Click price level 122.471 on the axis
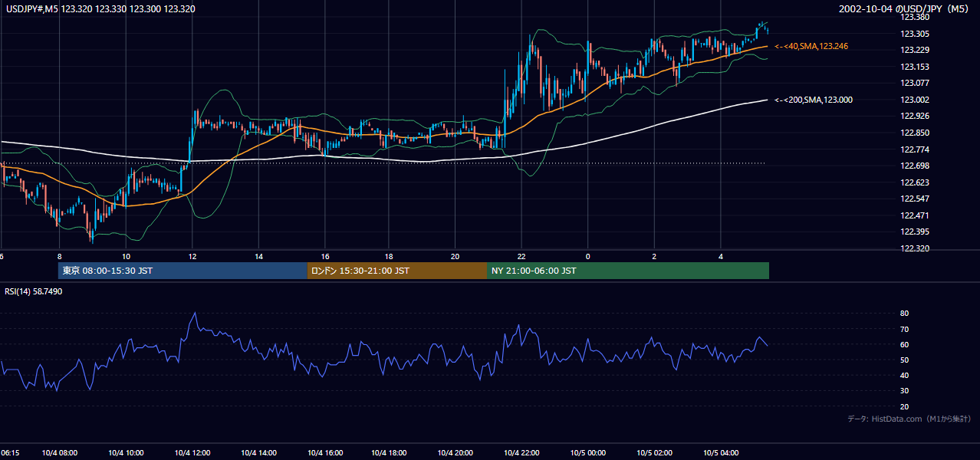The image size is (980, 460). [x=915, y=215]
